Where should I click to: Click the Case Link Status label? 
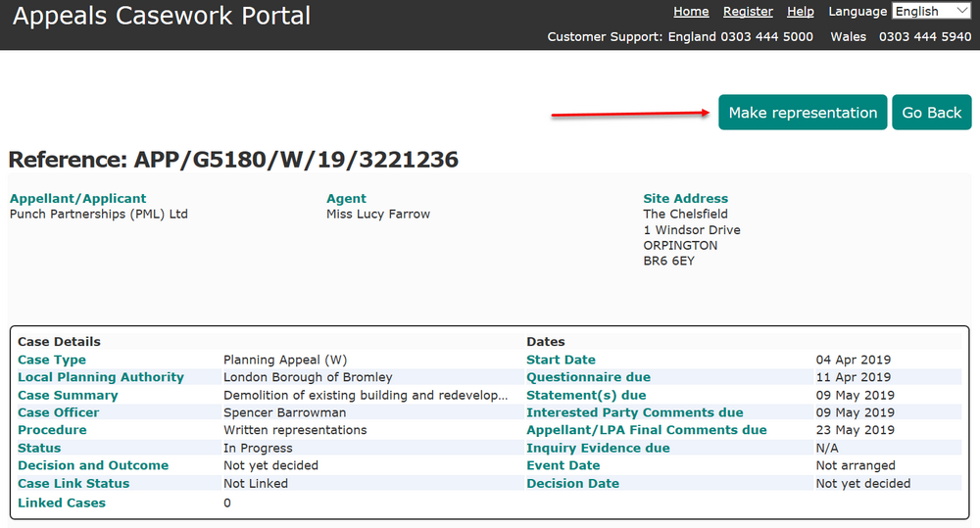click(x=73, y=484)
